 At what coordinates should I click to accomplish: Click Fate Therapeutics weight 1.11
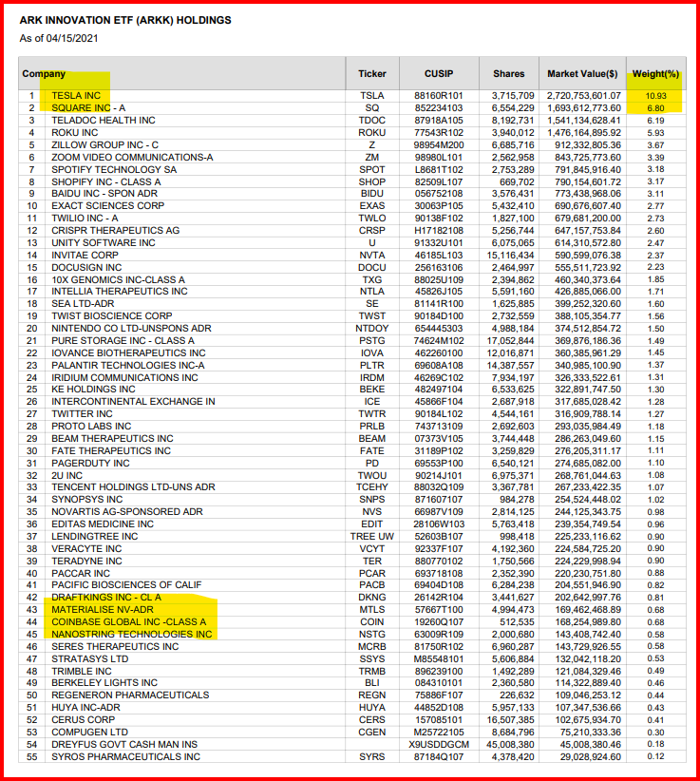(x=655, y=450)
